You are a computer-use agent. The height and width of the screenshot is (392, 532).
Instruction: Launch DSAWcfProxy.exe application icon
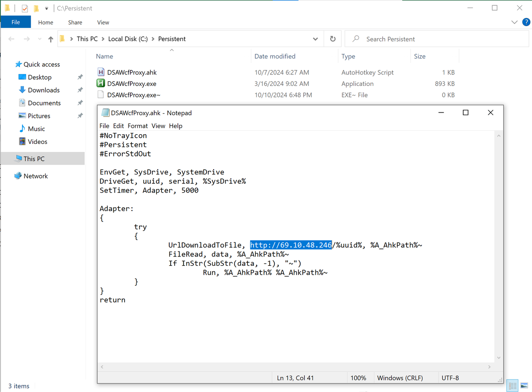click(x=101, y=83)
